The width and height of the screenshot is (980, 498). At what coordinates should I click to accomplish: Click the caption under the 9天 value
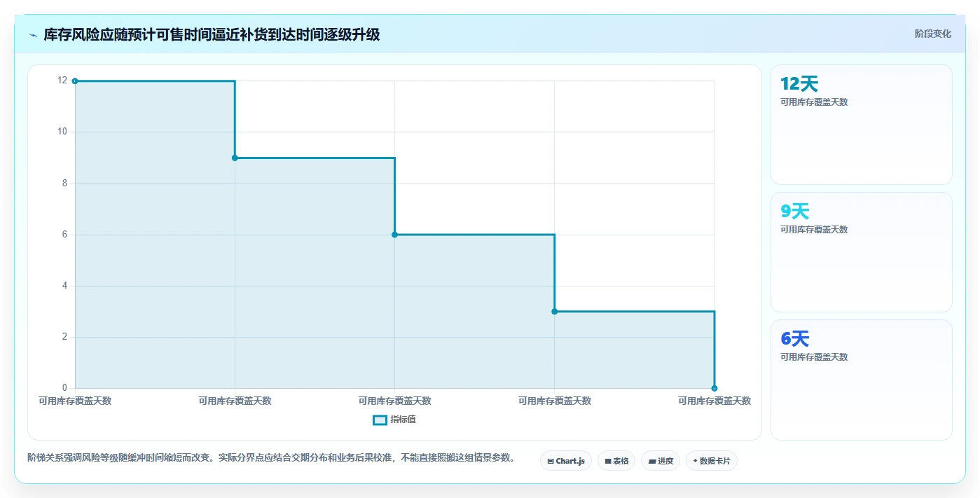tap(814, 229)
